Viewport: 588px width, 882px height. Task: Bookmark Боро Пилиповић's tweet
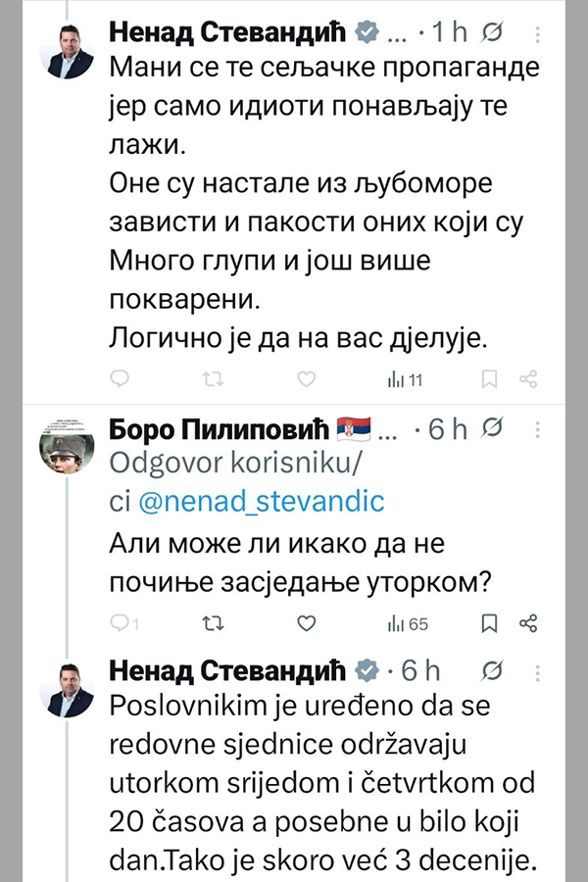click(x=491, y=622)
